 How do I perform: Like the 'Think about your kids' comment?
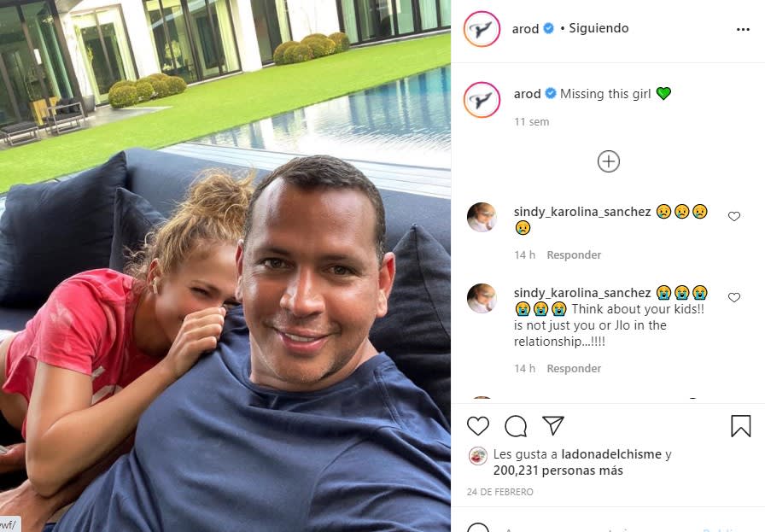(x=733, y=297)
